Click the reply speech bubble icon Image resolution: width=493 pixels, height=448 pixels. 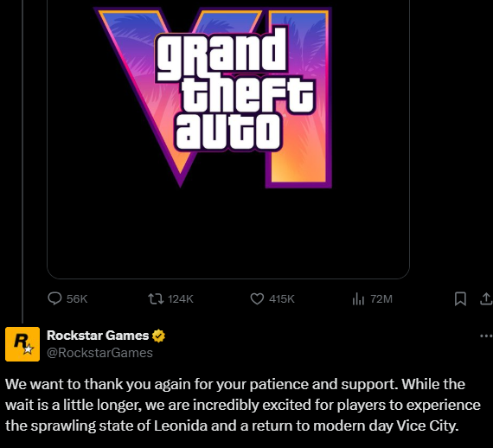click(x=54, y=298)
